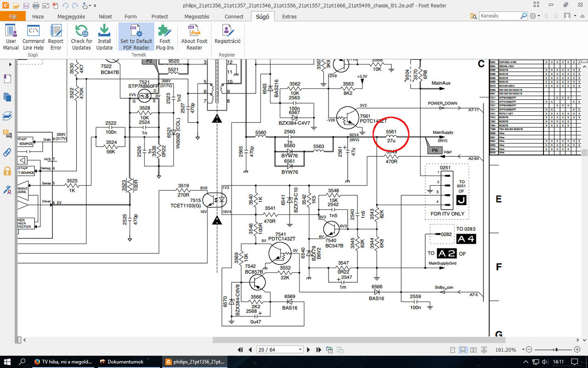
Task: Open the Pages thumbnail side panel
Action: click(7, 97)
